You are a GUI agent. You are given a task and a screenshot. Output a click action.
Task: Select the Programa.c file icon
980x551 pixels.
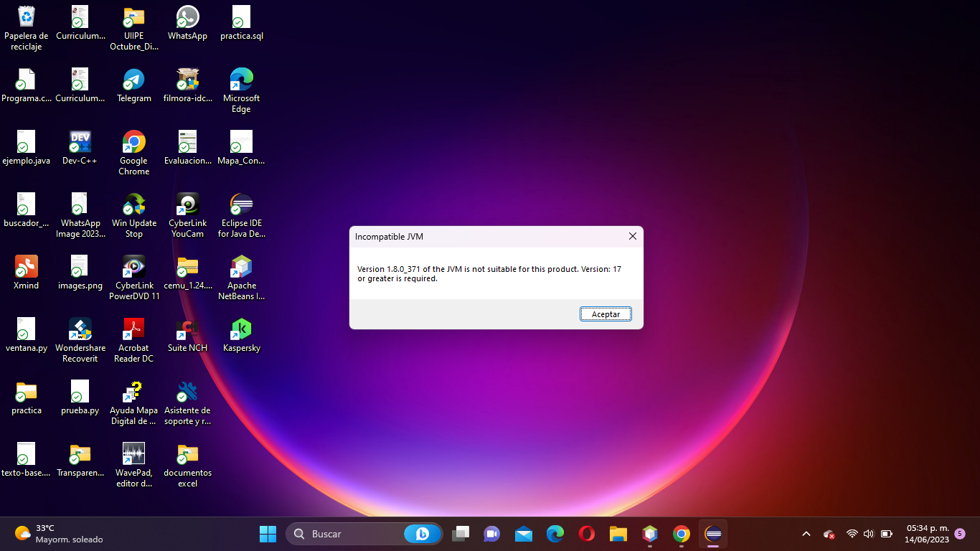pyautogui.click(x=27, y=85)
